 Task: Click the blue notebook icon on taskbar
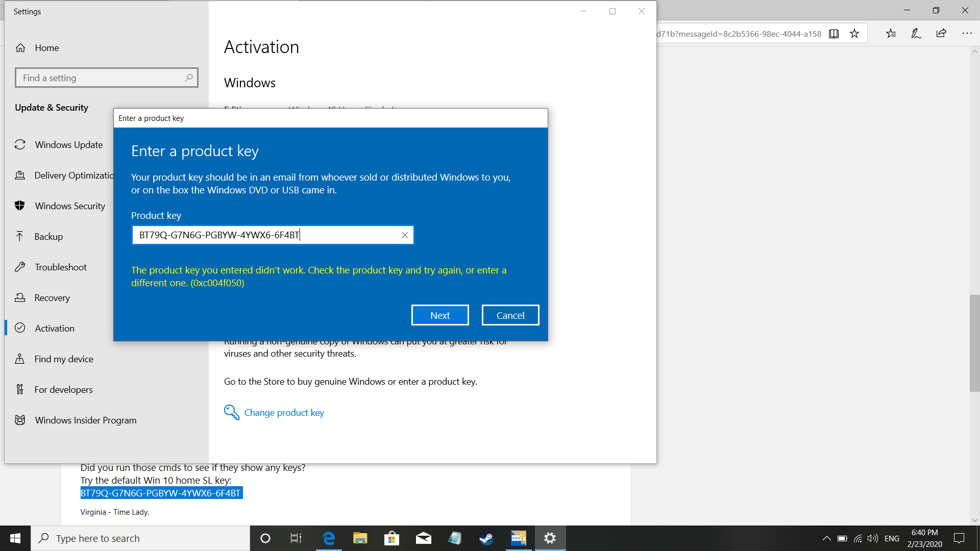[455, 538]
